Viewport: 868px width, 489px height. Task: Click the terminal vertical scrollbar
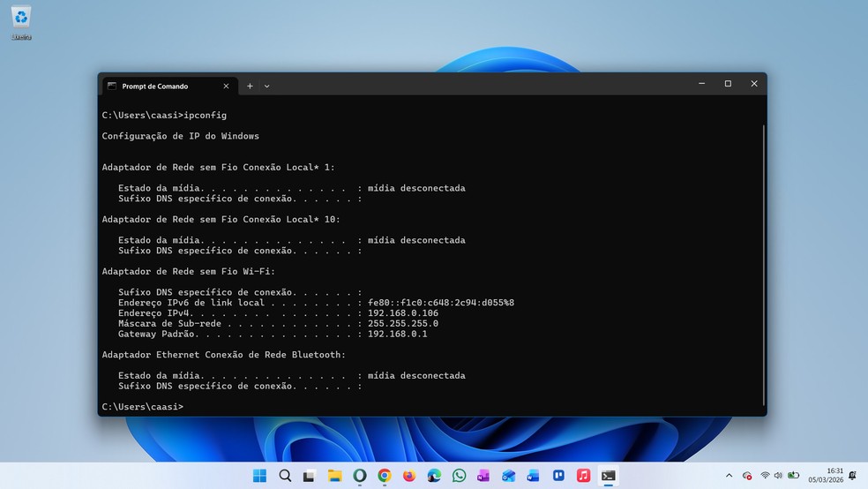[x=763, y=265]
